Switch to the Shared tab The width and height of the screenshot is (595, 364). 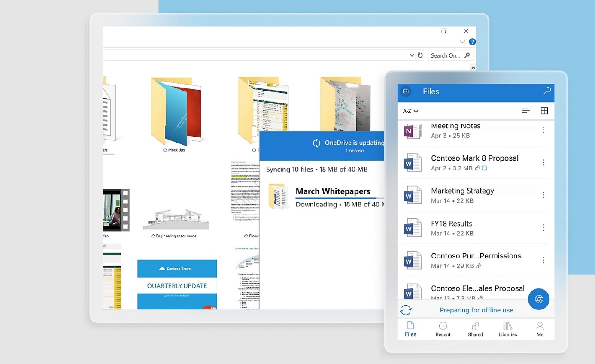475,329
